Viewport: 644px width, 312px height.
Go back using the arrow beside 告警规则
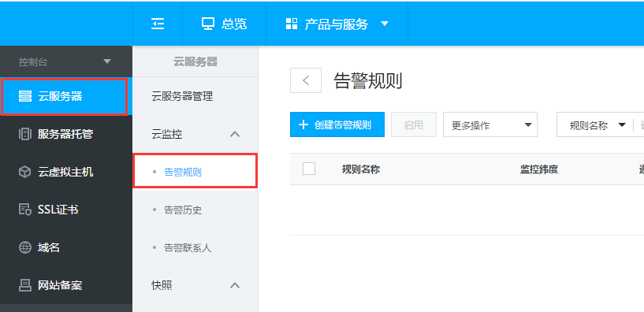(306, 80)
